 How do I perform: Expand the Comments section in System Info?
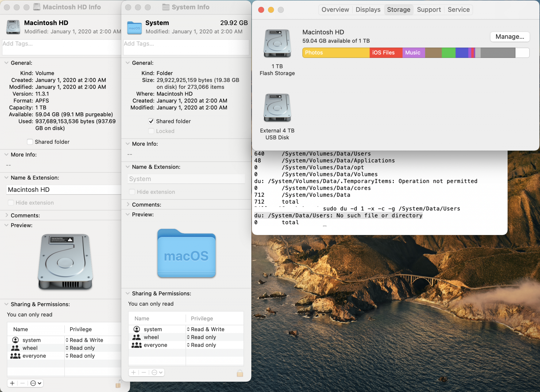tap(128, 204)
